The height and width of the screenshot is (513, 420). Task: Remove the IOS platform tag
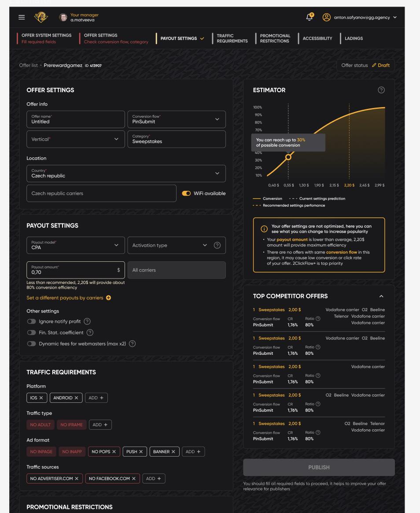tap(41, 398)
